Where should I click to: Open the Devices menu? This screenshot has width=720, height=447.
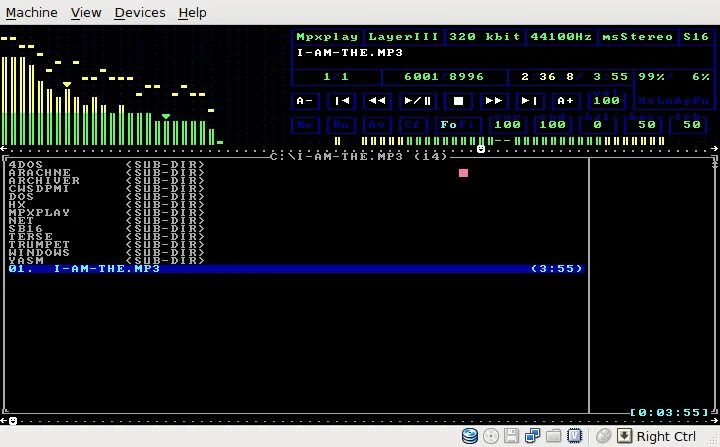140,12
